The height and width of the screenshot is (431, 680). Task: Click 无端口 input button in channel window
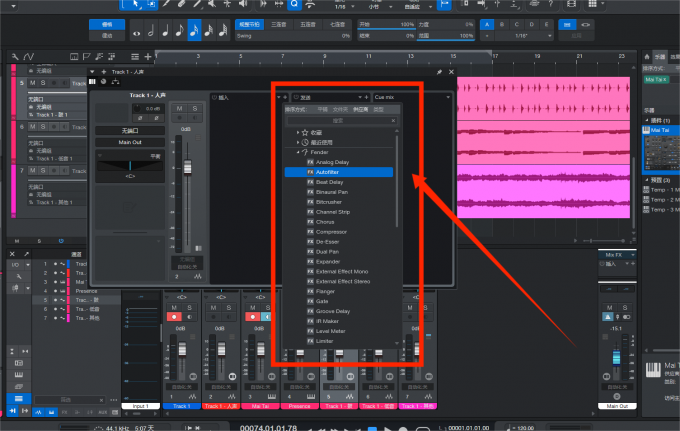click(130, 131)
